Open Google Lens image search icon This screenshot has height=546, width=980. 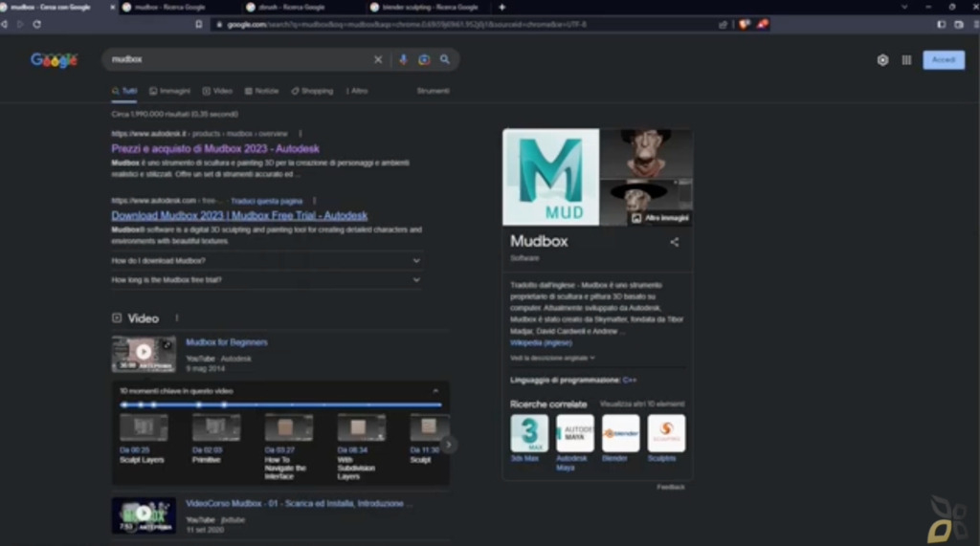tap(424, 59)
